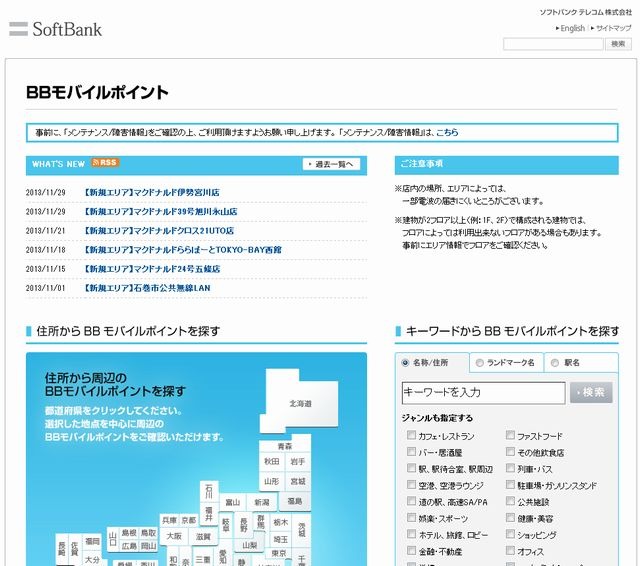
Task: Select 埼玉 prefecture on the map
Action: click(x=280, y=539)
